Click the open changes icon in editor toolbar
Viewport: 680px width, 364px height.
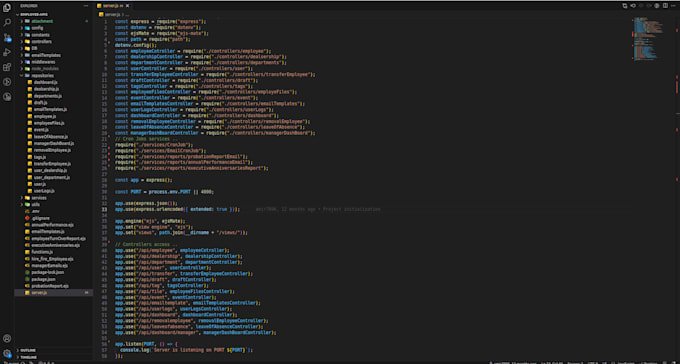pyautogui.click(x=625, y=6)
